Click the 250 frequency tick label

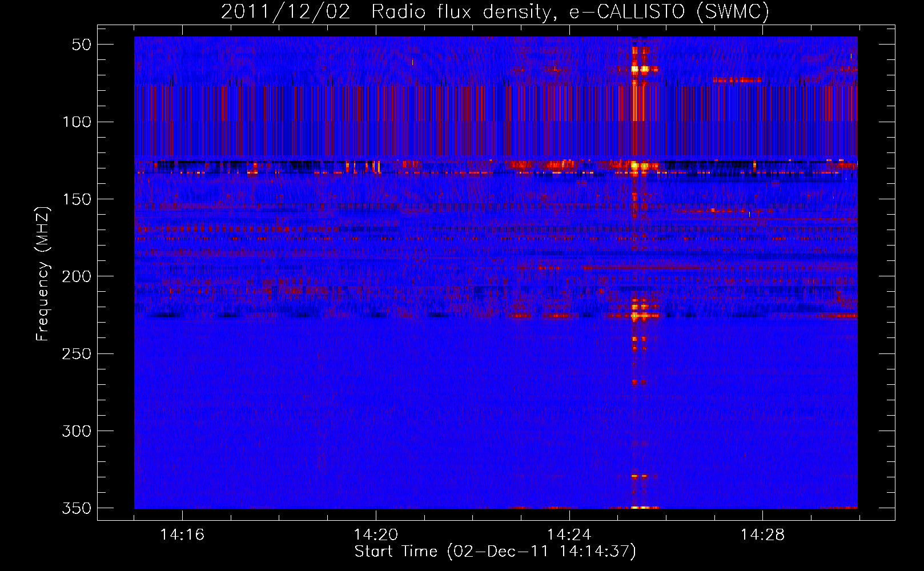[x=77, y=353]
